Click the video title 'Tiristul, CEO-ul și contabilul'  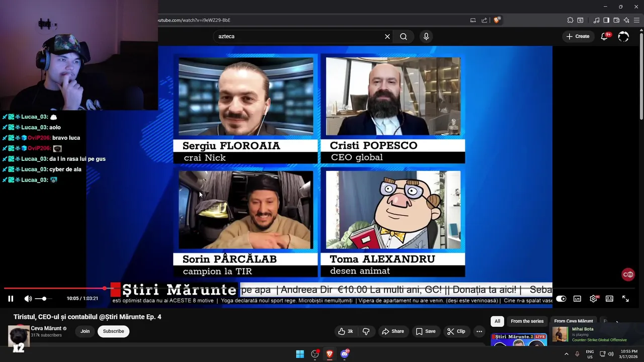tap(88, 317)
